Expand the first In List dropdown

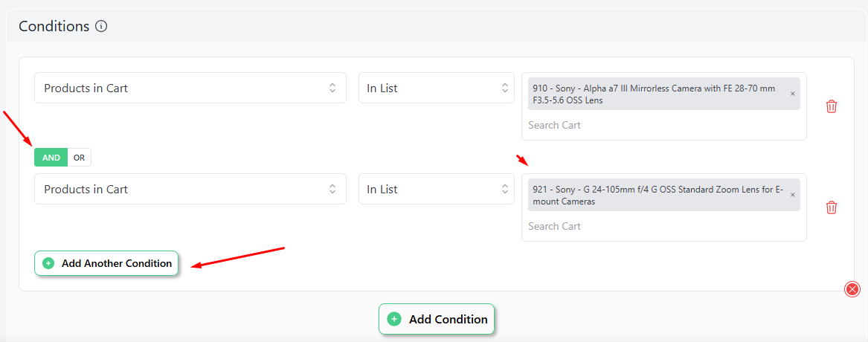click(x=436, y=88)
